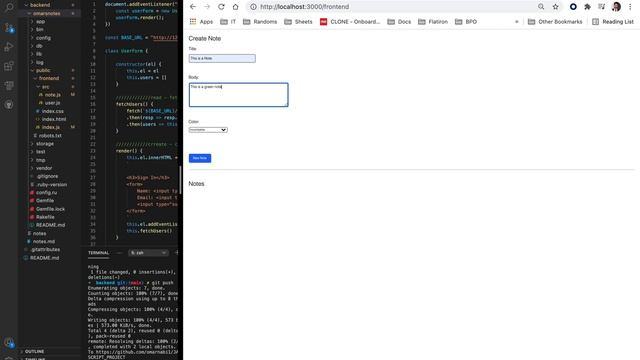The image size is (640, 360).
Task: Open the Sheets bookmarks folder
Action: click(x=298, y=22)
